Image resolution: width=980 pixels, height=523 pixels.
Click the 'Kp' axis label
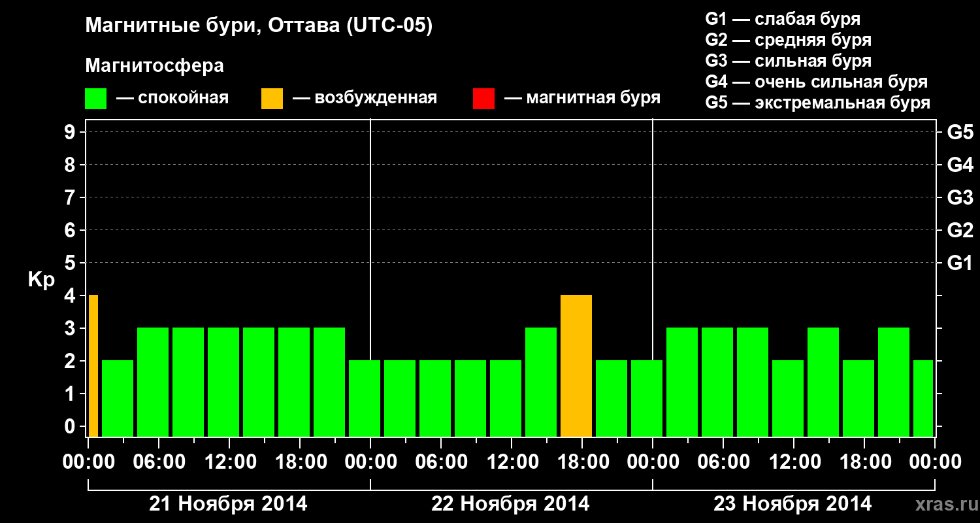coord(41,280)
